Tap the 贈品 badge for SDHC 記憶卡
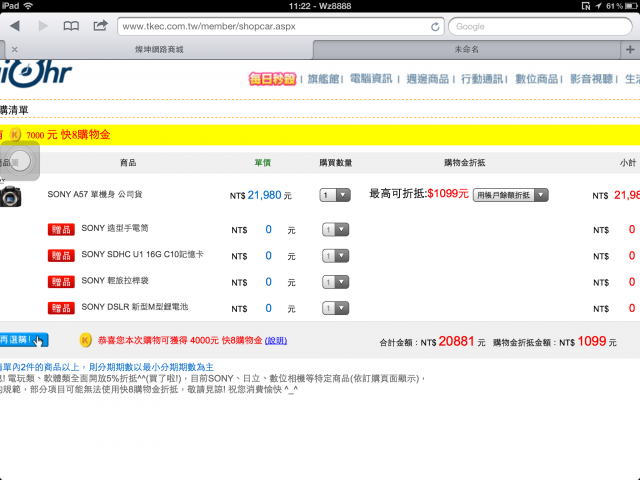The height and width of the screenshot is (480, 640). (61, 256)
